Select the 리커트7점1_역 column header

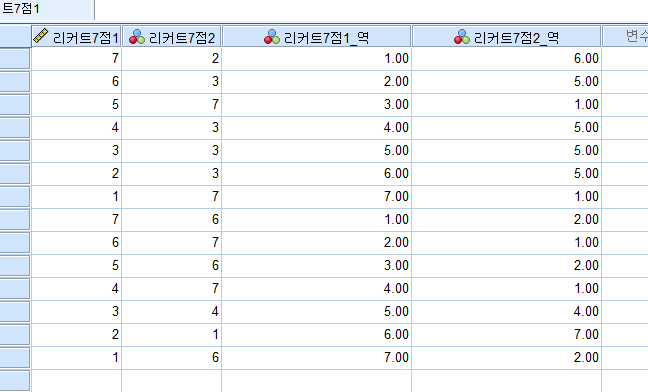(x=317, y=37)
